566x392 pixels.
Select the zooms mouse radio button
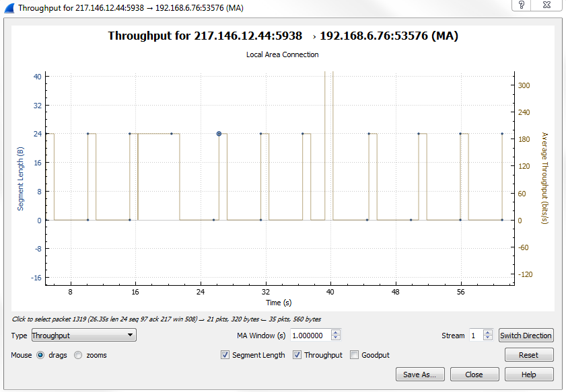point(78,355)
